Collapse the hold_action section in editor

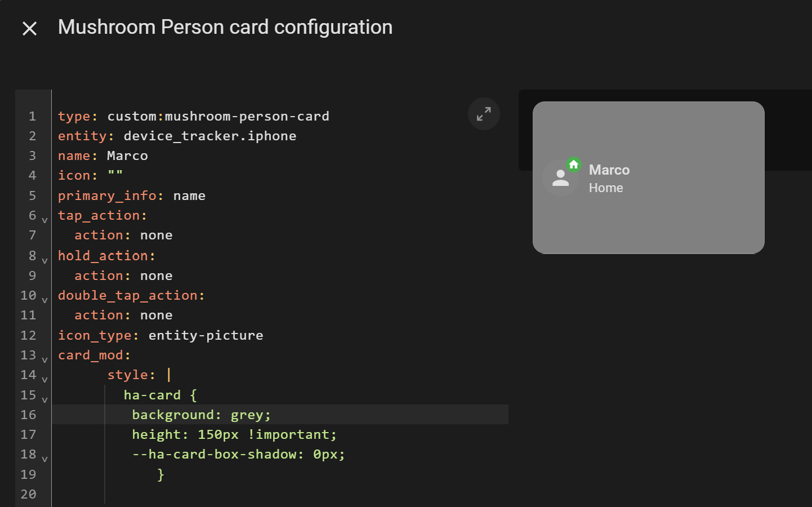[x=44, y=261]
